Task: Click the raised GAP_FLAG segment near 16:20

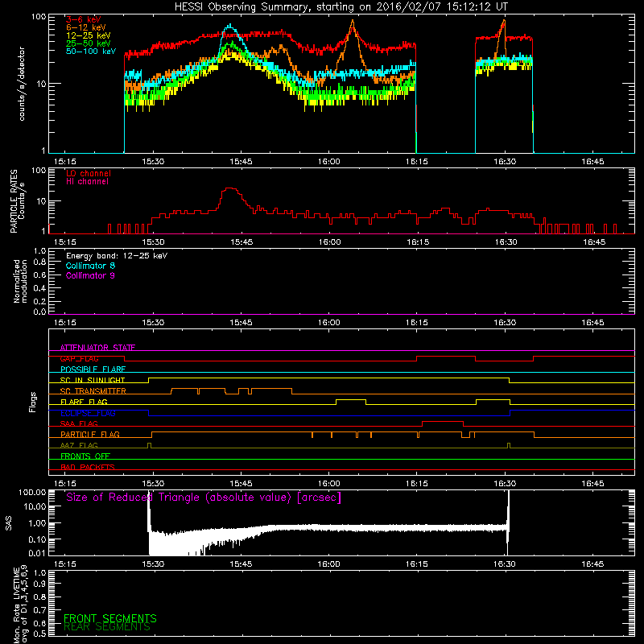Action: [446, 357]
